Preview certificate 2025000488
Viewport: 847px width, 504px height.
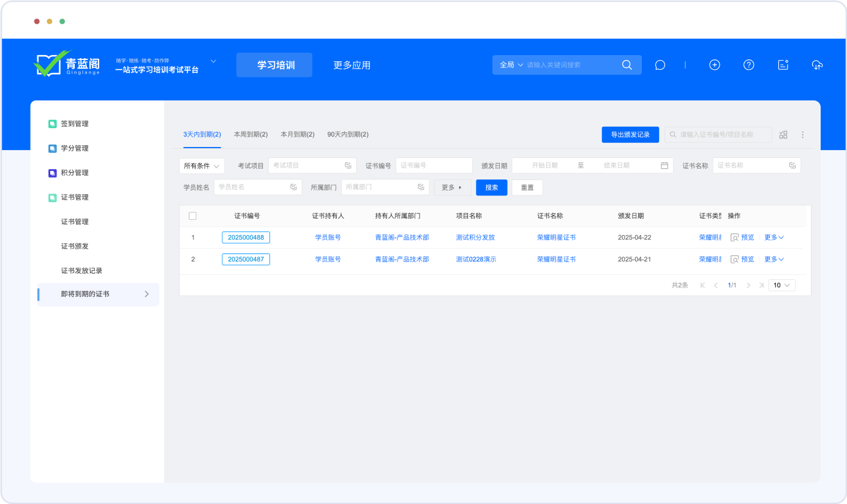pyautogui.click(x=742, y=238)
